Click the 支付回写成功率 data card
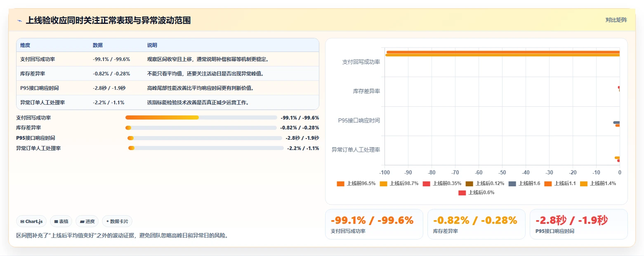The width and height of the screenshot is (644, 256). click(x=374, y=224)
